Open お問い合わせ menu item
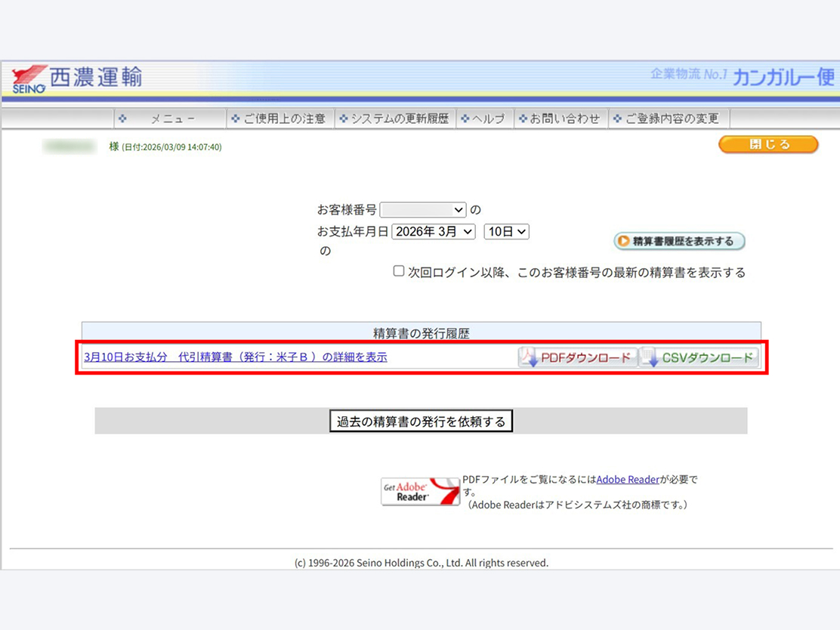 (x=560, y=119)
